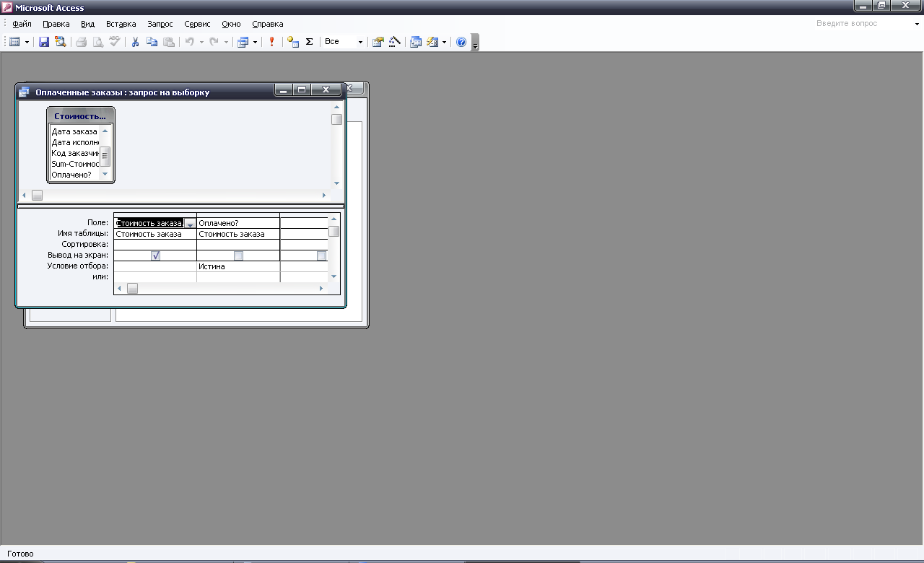Run the query with the red exclamation icon
The height and width of the screenshot is (563, 924).
point(271,42)
